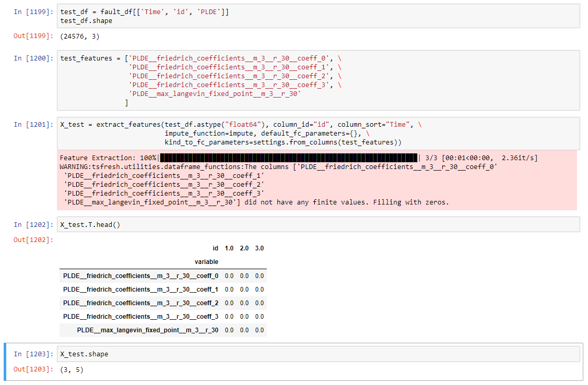Click the In [1202] prompt label

[34, 224]
